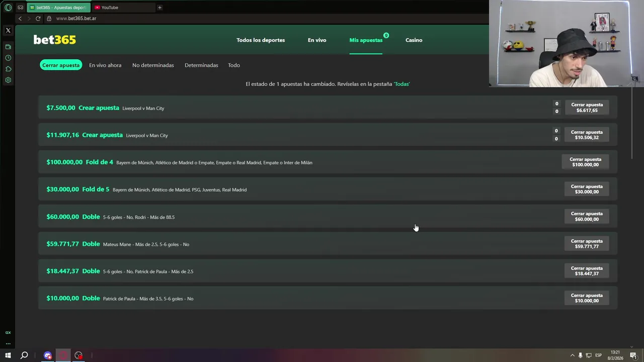The image size is (644, 362).
Task: Expand the $7.500,00 Crear apuesta row
Action: point(328,108)
